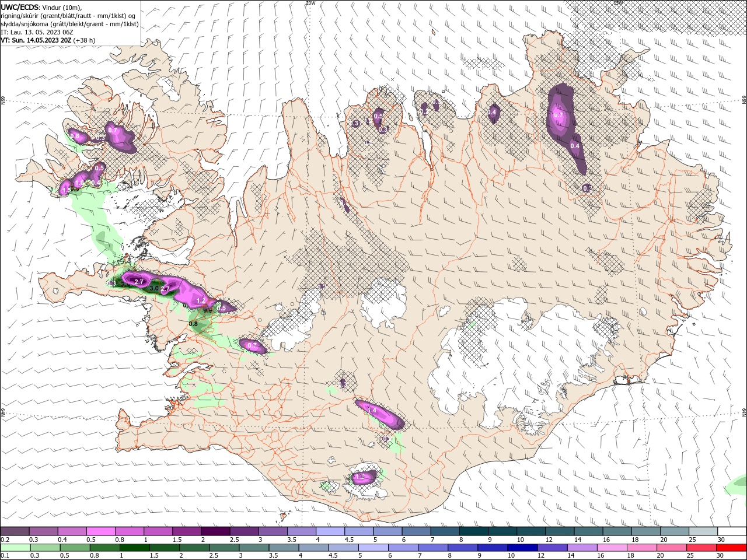Choose the lower legend swatch from 0.8 to 1
The width and height of the screenshot is (747, 560).
[104, 548]
